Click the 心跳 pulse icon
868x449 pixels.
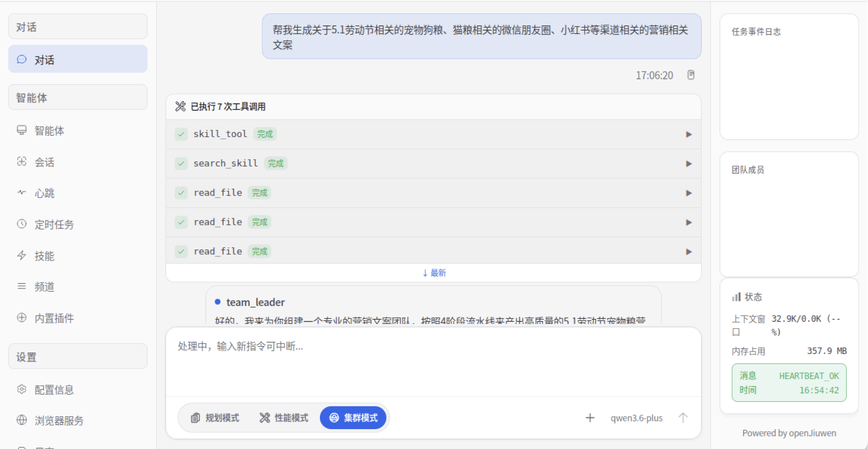22,193
